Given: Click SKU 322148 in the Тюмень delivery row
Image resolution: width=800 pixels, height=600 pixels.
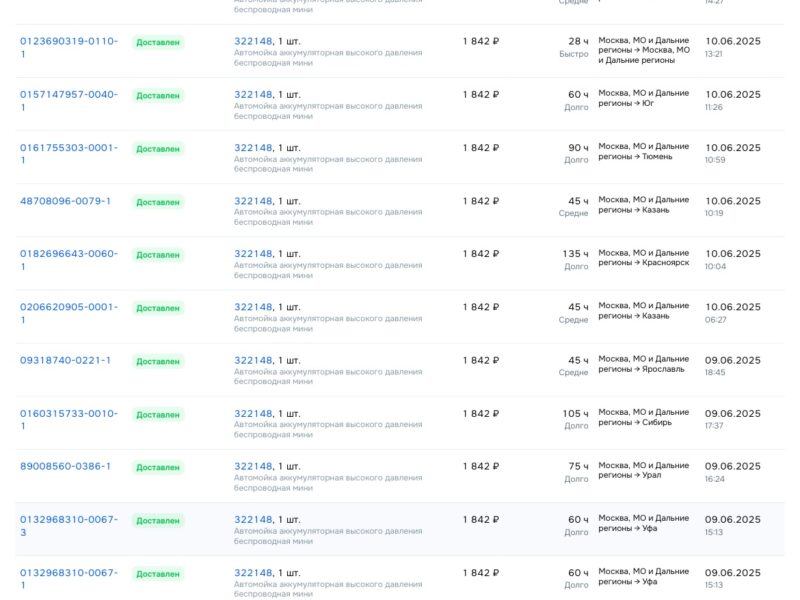Looking at the screenshot, I should click(253, 148).
